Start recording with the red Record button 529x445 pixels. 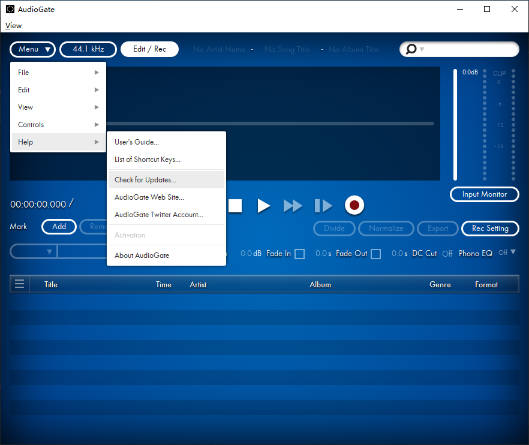point(354,205)
